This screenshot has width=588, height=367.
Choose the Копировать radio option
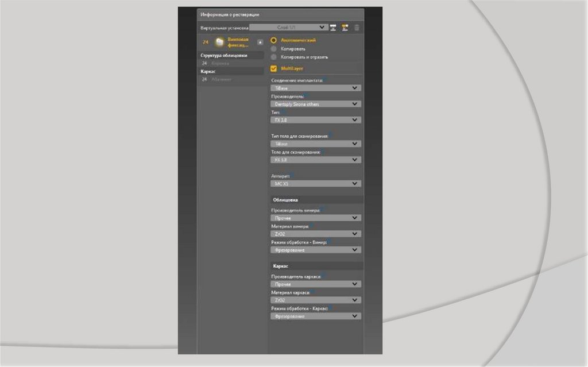click(x=274, y=49)
